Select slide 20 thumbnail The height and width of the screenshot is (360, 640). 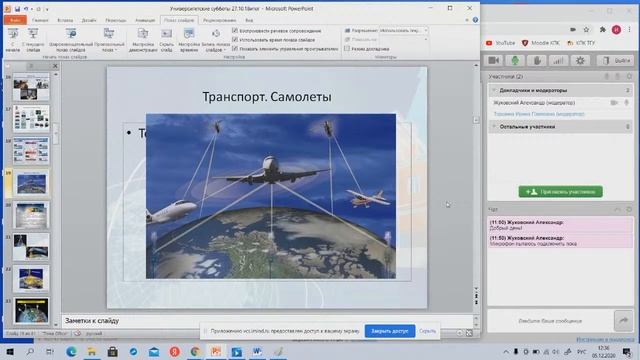click(31, 215)
